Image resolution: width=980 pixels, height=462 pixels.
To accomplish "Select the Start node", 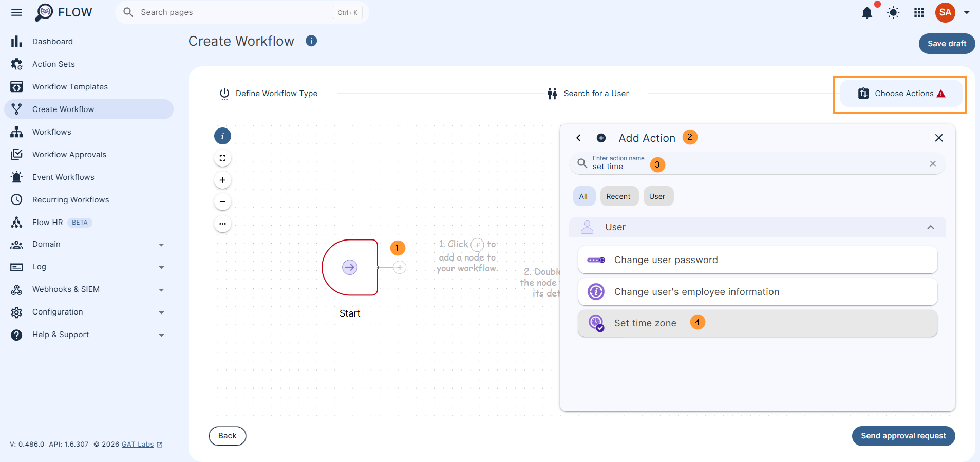I will [x=350, y=267].
